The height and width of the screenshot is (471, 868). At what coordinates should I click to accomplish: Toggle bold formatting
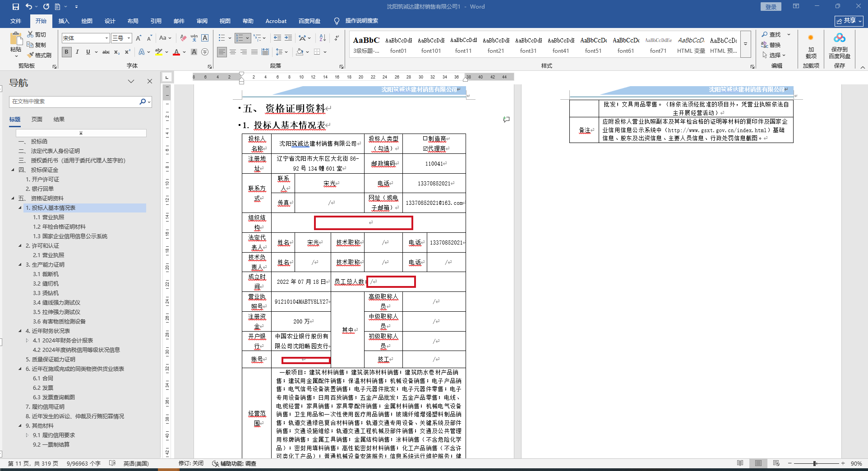tap(67, 52)
